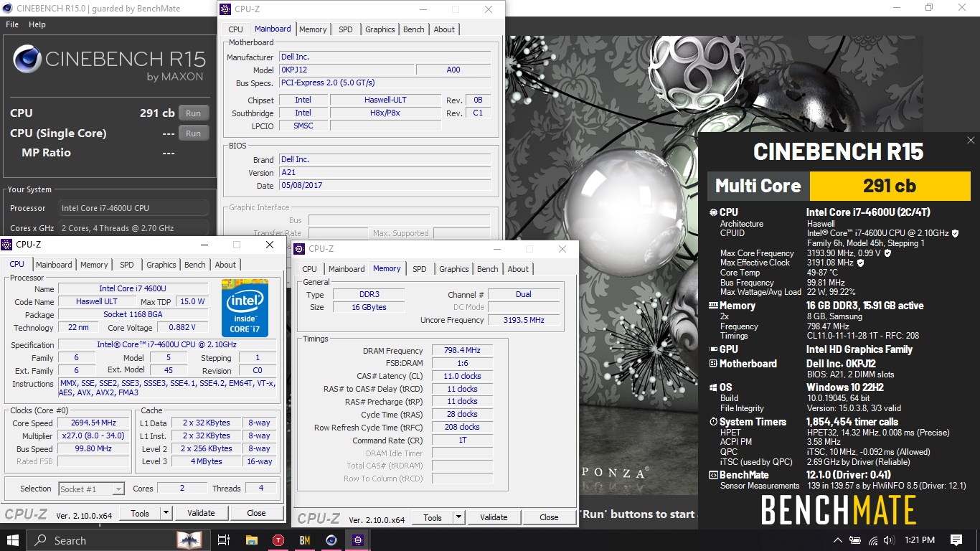Click the Level 3 cache value 4 MBytes
Screen dimensions: 980x551
point(207,462)
